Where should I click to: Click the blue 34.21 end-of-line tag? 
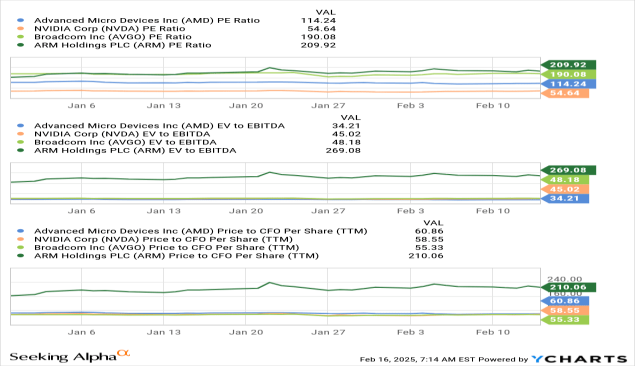565,198
